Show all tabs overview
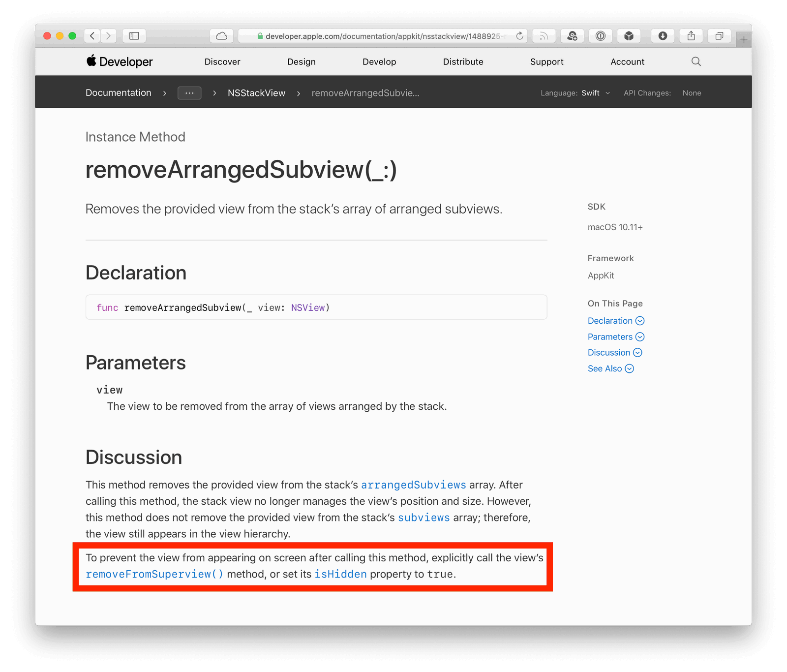 719,36
